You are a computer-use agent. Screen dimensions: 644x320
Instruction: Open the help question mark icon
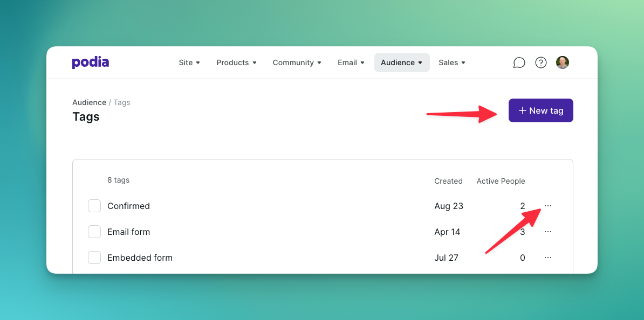click(x=540, y=62)
